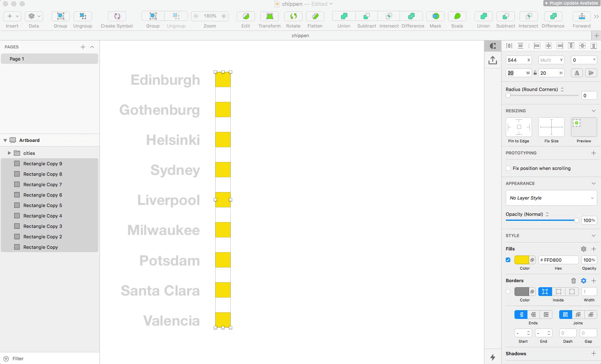Flip selection horizontally
The width and height of the screenshot is (601, 364).
pos(577,73)
